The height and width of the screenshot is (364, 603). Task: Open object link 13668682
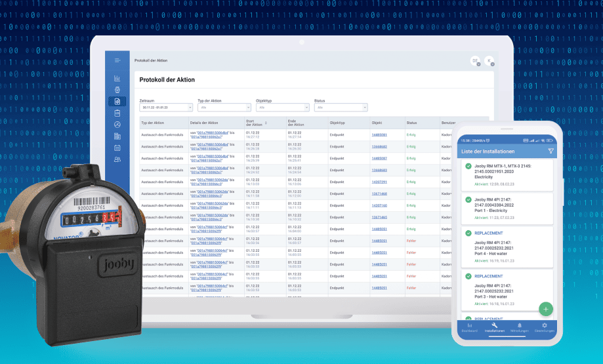(379, 147)
